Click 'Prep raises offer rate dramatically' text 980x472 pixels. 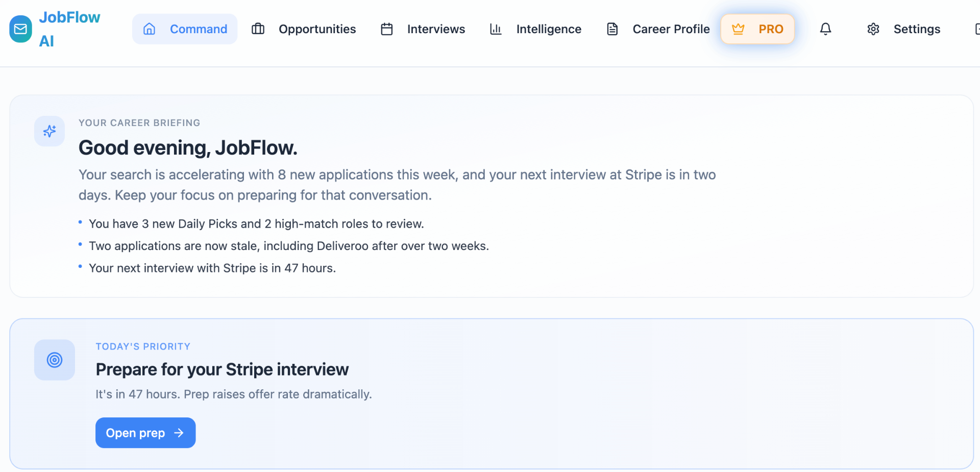pyautogui.click(x=278, y=394)
